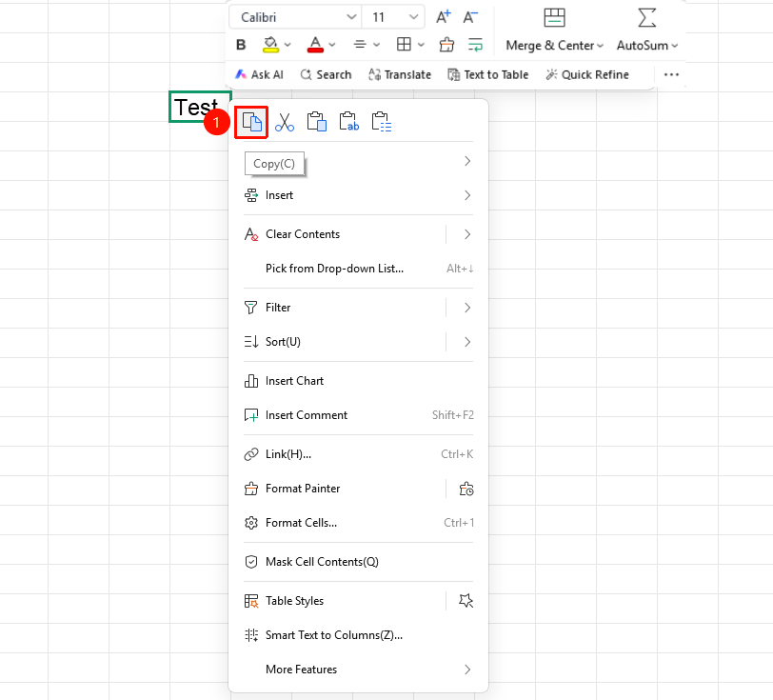
Task: Click the Paste as Values icon
Action: click(349, 122)
